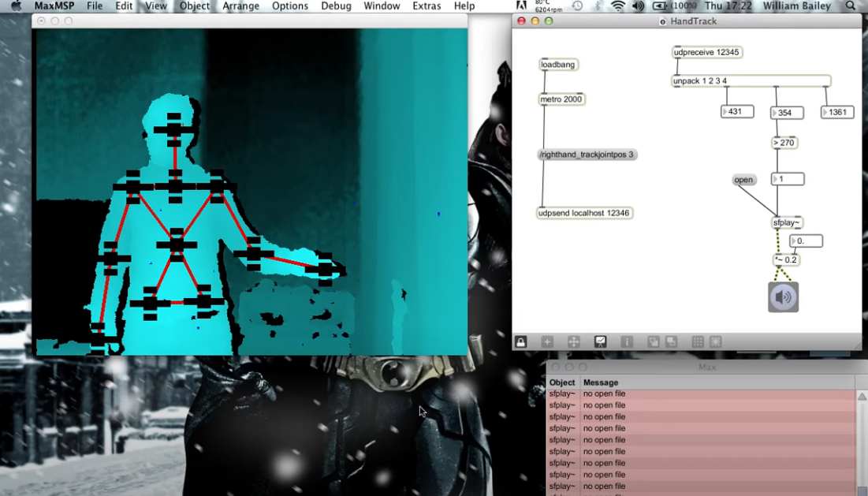Click the Bluetooth icon in menu bar
Image resolution: width=868 pixels, height=496 pixels.
[x=598, y=6]
